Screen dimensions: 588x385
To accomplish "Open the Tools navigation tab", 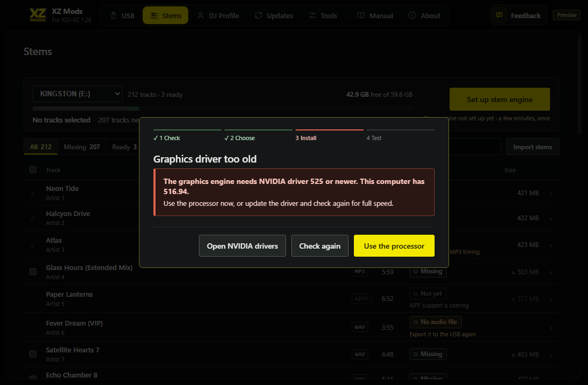I will [323, 16].
